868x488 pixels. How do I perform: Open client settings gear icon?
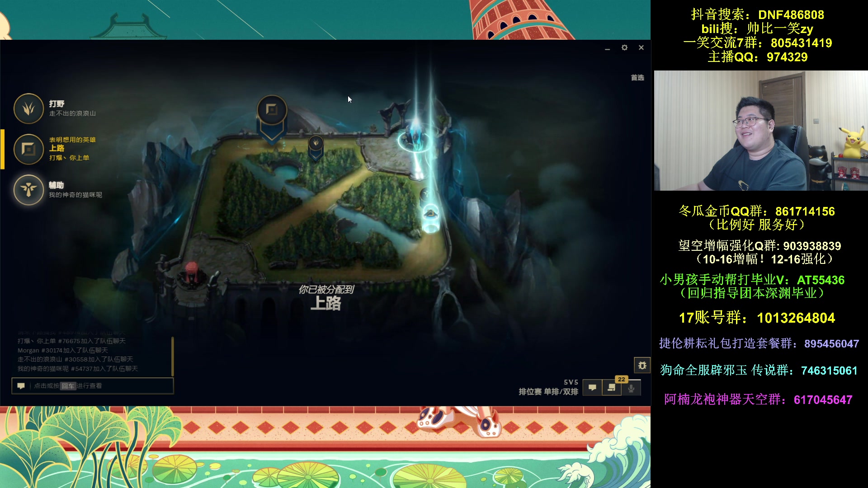pyautogui.click(x=624, y=47)
